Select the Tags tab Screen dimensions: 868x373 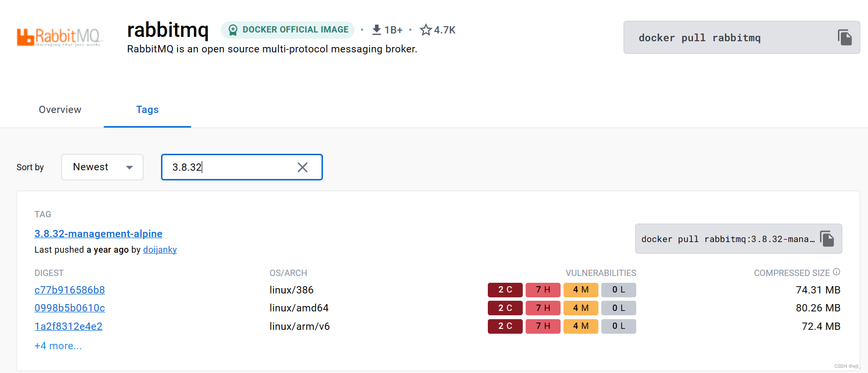147,110
